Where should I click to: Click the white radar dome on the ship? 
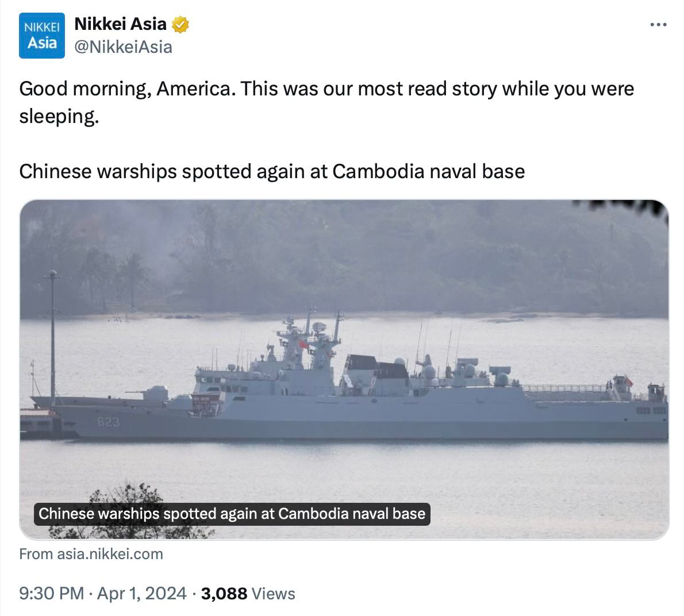point(429,372)
